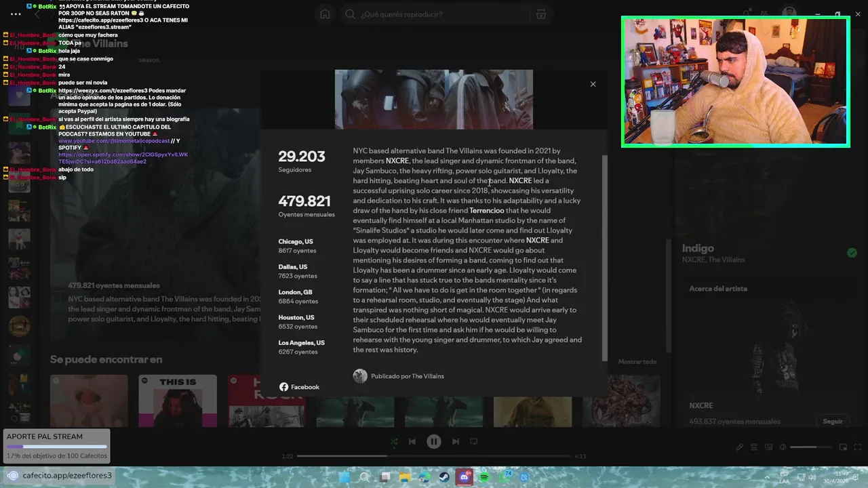Click the artist photo in the popup
Viewport: 868px width, 488px height.
434,99
